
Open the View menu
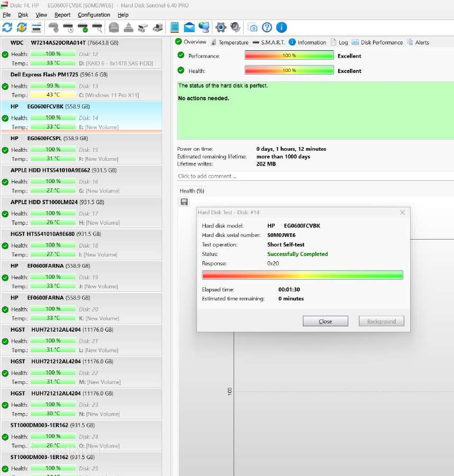(x=41, y=15)
